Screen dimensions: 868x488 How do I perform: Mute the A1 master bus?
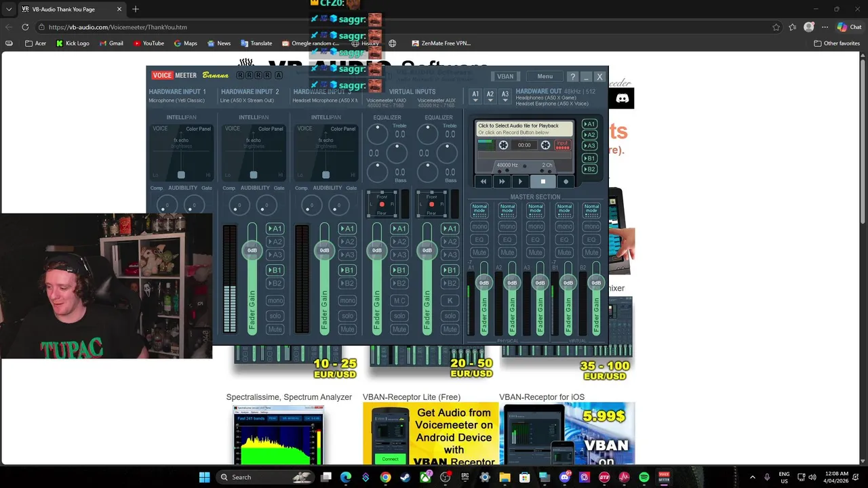tap(479, 253)
